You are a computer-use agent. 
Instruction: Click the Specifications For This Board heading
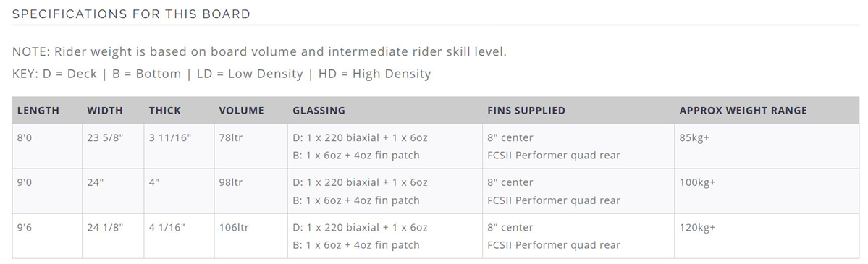pos(131,14)
